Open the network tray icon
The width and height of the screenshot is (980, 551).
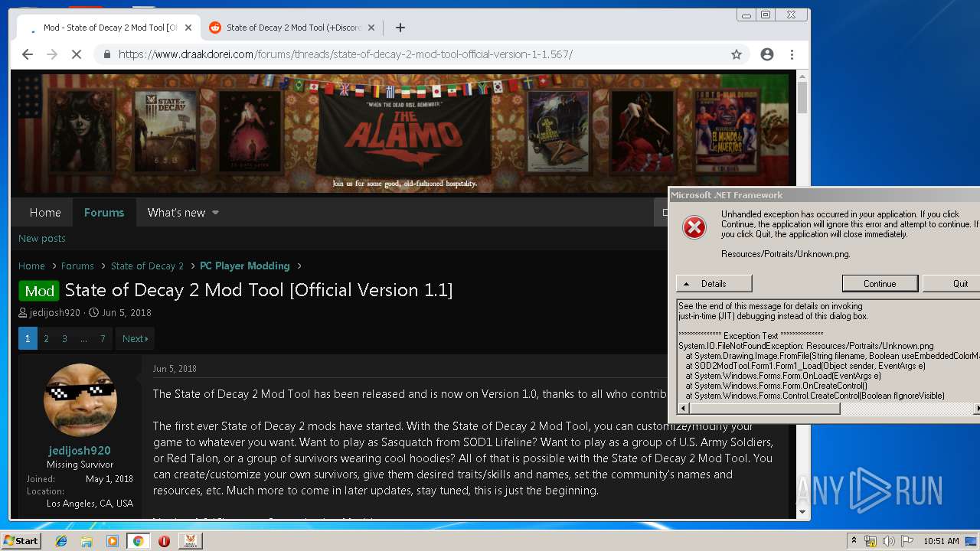click(x=871, y=541)
